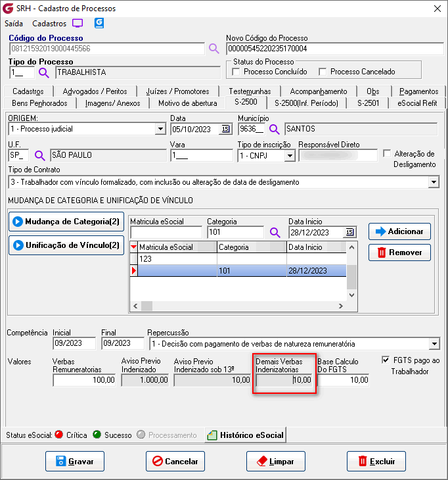
Task: Click the Gravar button
Action: [75, 462]
